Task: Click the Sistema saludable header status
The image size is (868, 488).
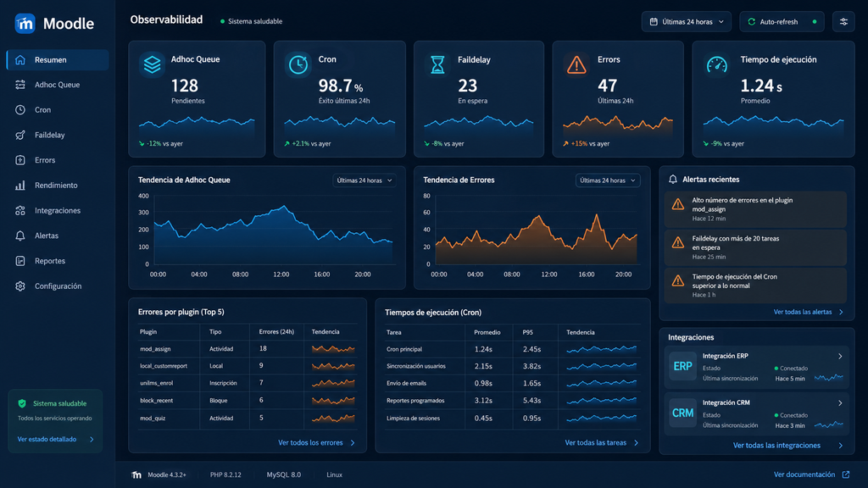Action: (x=251, y=21)
